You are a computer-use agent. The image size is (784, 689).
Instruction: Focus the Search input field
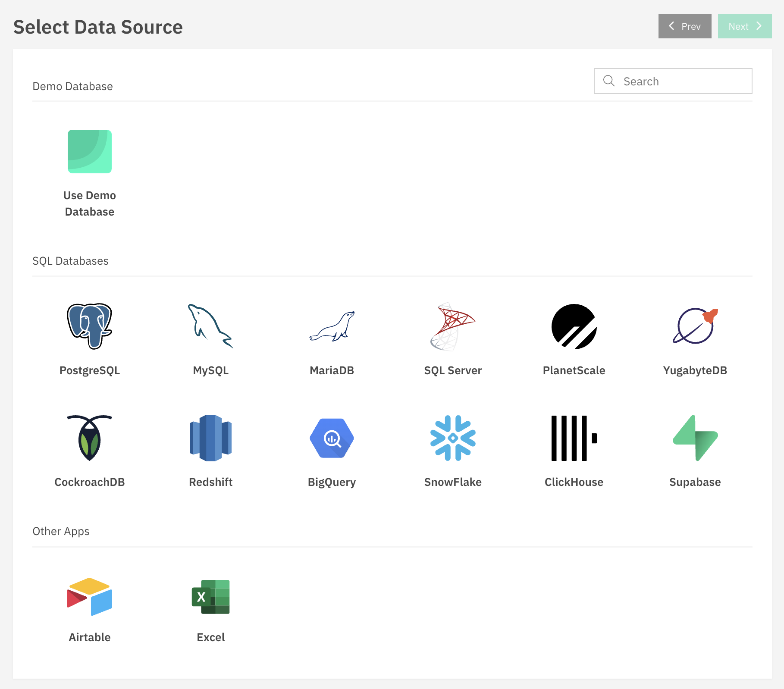pos(673,81)
